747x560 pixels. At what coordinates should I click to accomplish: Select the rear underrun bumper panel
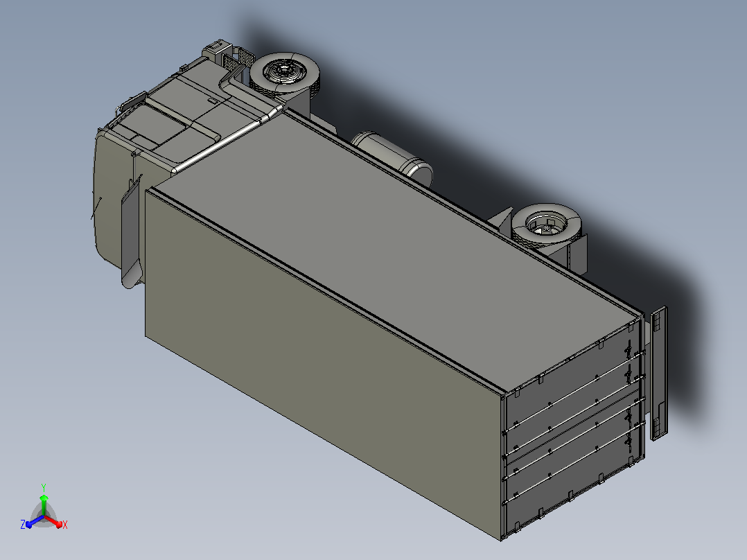click(x=659, y=373)
